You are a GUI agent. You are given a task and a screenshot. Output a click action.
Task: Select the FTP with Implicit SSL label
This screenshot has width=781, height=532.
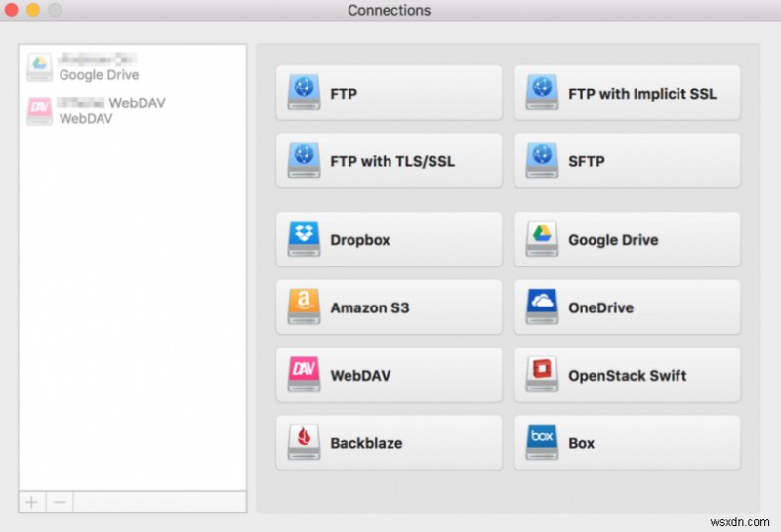click(642, 94)
